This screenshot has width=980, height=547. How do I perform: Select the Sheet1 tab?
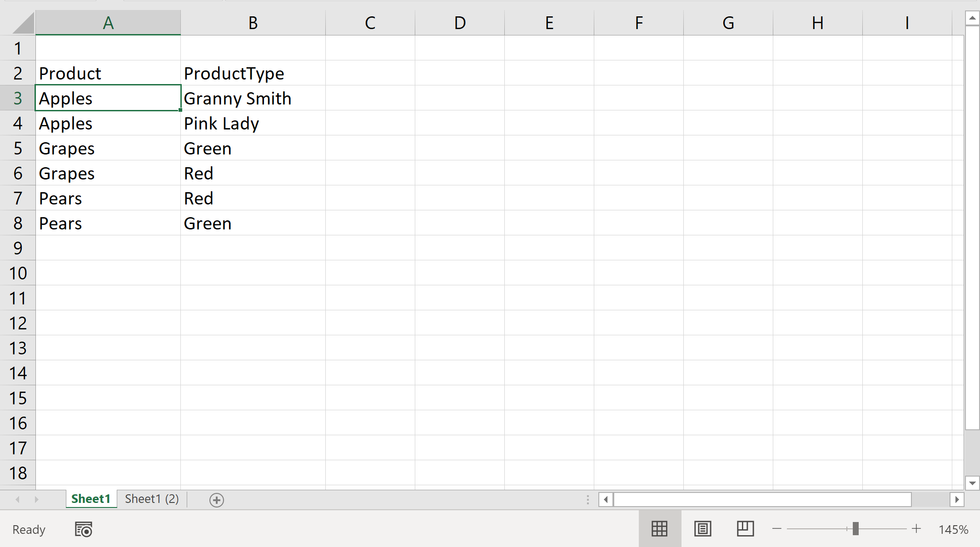(x=91, y=499)
